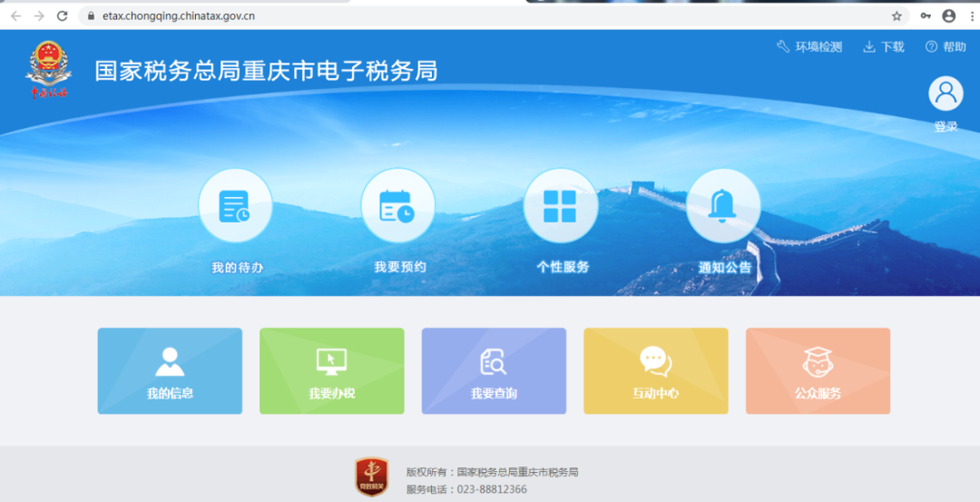The image size is (980, 502).
Task: Click the address bar URL field
Action: click(x=494, y=16)
